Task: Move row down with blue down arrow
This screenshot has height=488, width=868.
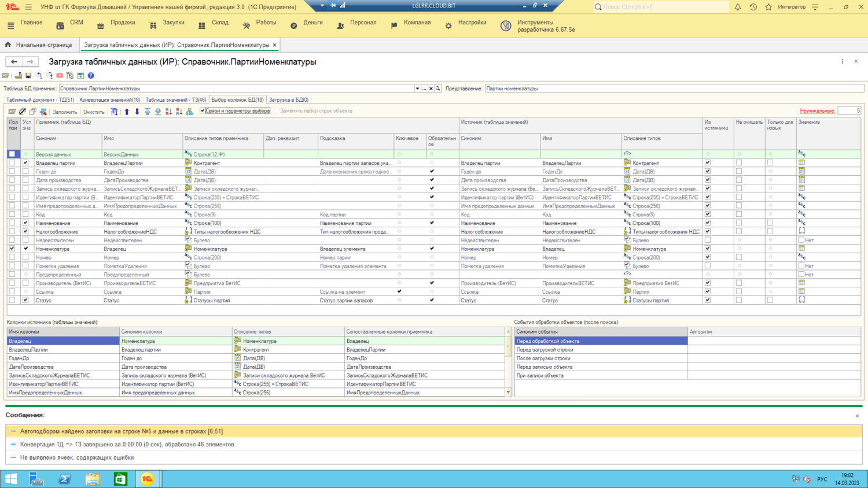Action: pos(137,112)
